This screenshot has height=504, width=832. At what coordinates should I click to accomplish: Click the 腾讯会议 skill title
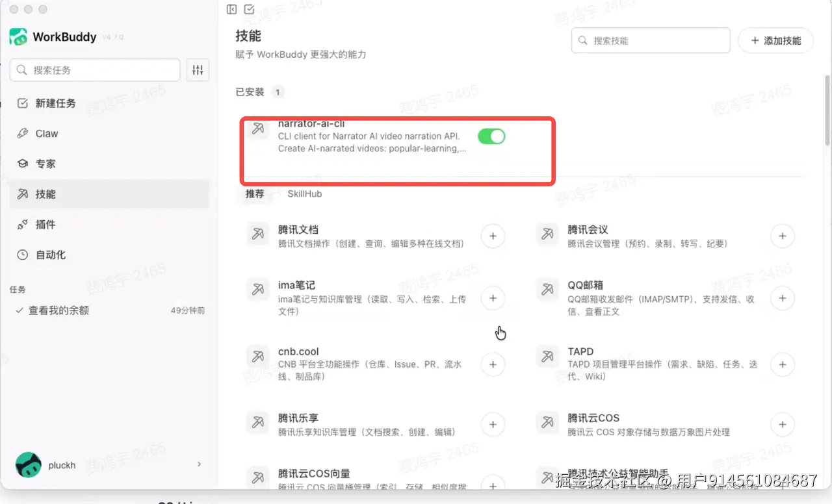click(588, 229)
